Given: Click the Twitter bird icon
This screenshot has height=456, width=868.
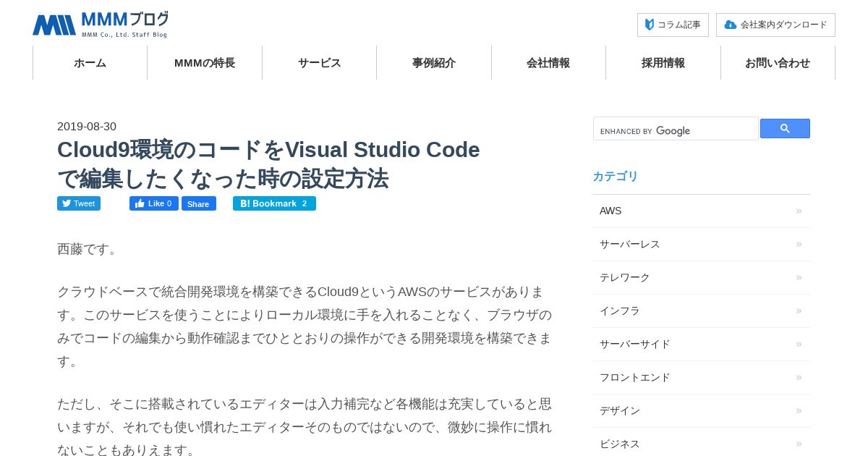Looking at the screenshot, I should pos(67,203).
